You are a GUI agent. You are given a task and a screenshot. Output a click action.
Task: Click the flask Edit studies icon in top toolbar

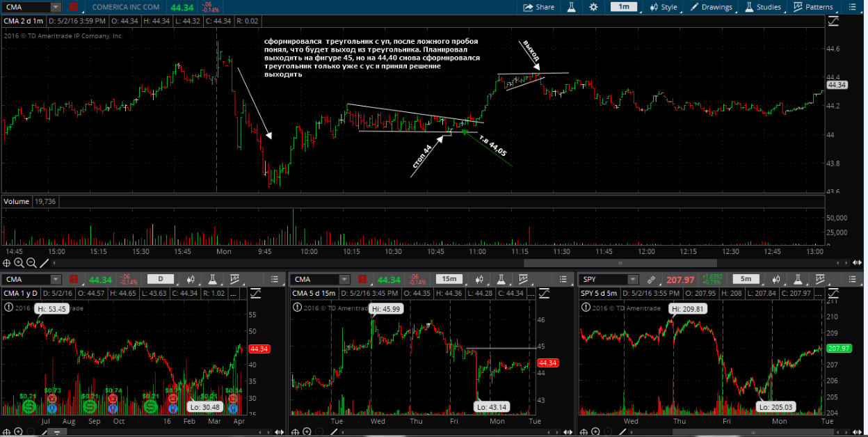pyautogui.click(x=570, y=7)
